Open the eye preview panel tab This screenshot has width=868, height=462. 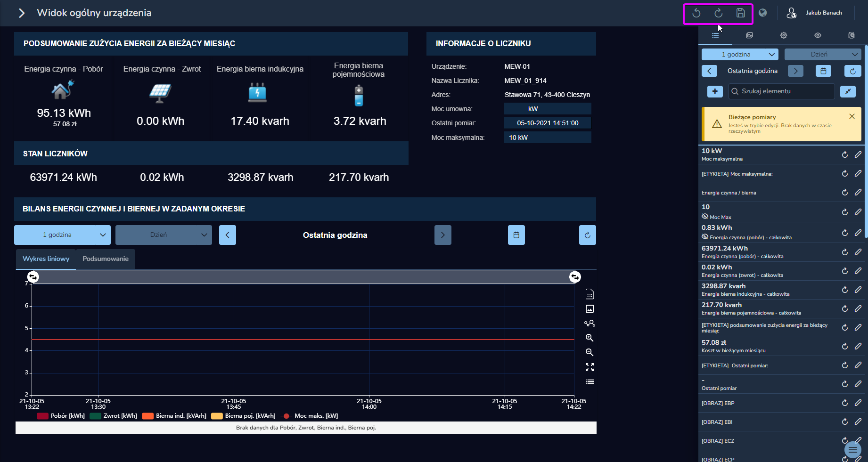click(x=818, y=35)
